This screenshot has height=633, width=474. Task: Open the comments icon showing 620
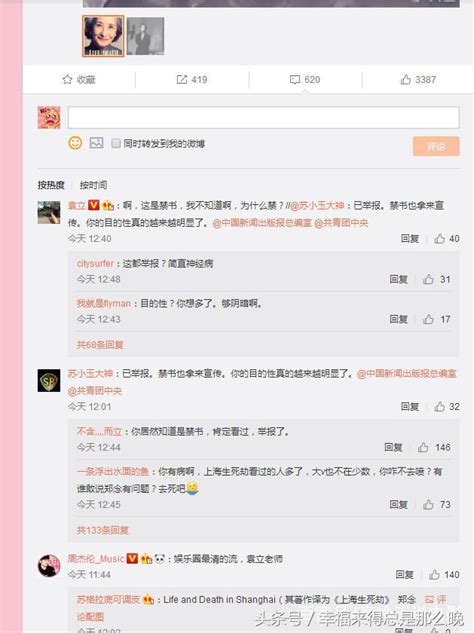(295, 80)
